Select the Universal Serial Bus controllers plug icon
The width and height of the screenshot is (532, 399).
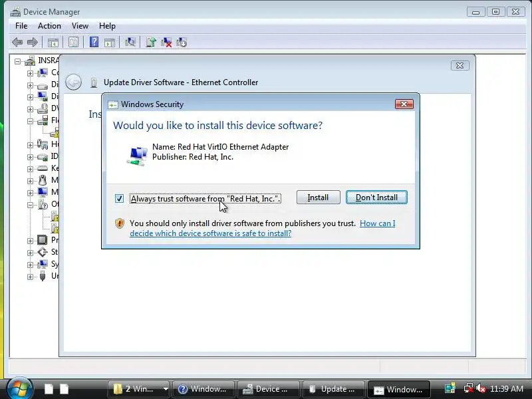point(43,276)
